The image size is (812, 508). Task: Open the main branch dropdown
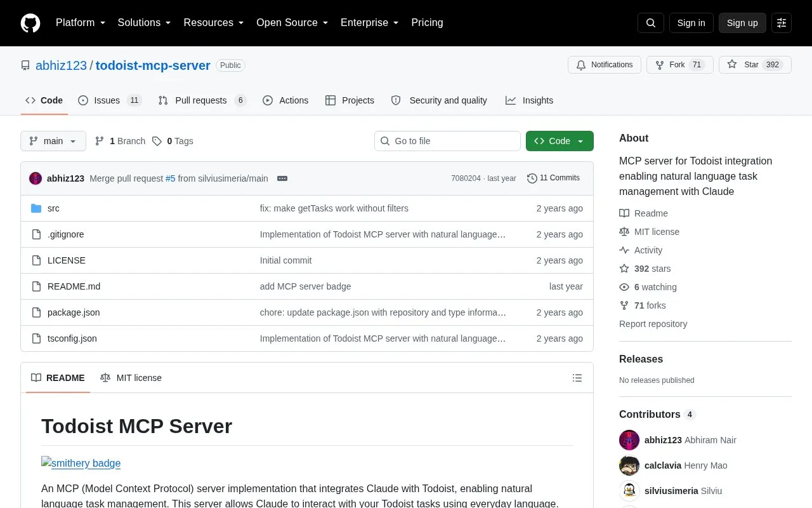point(53,141)
